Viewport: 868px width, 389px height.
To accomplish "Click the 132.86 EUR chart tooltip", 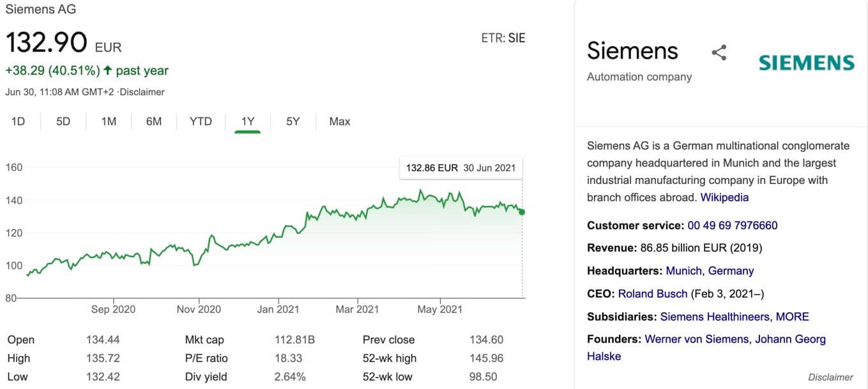I will coord(461,168).
